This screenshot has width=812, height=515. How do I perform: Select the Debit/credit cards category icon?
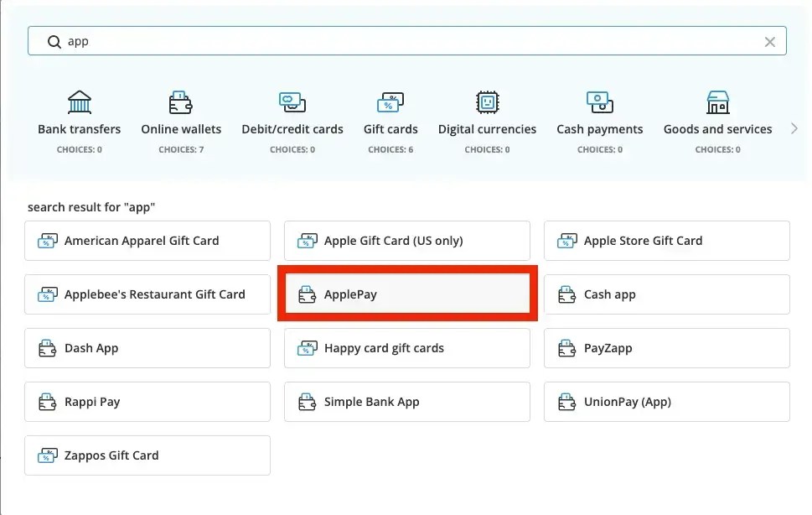coord(292,101)
